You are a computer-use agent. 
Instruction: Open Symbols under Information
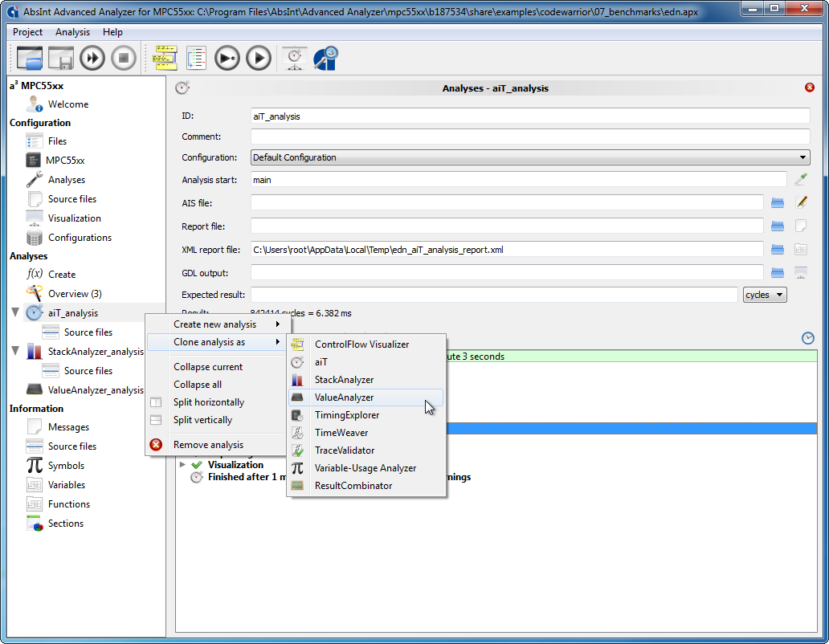pyautogui.click(x=66, y=466)
